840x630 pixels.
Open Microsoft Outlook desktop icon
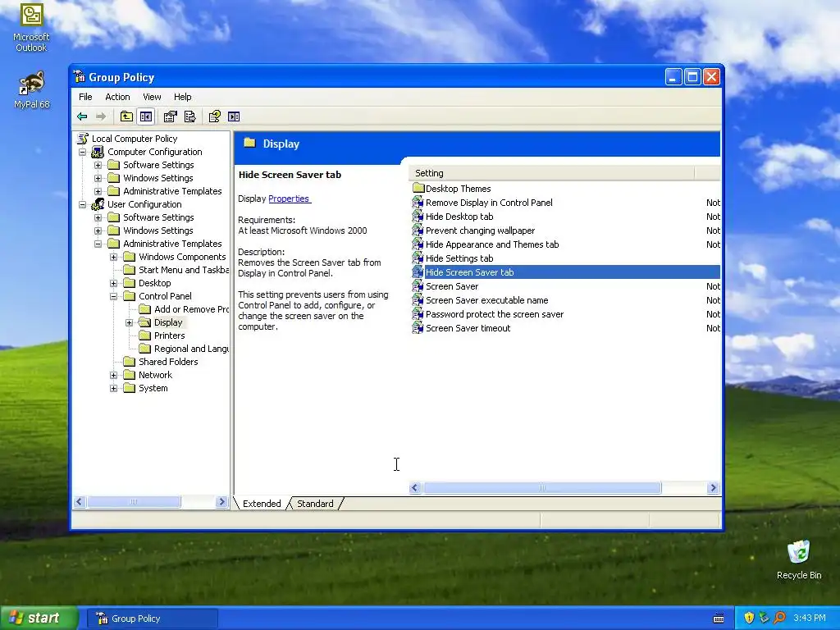[31, 28]
